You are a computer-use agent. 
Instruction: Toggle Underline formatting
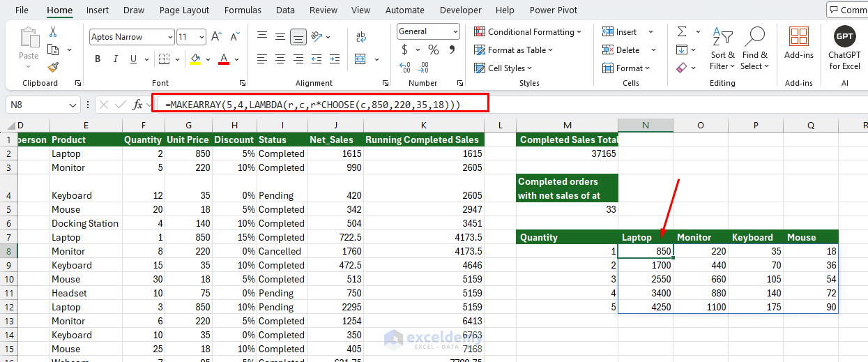135,59
